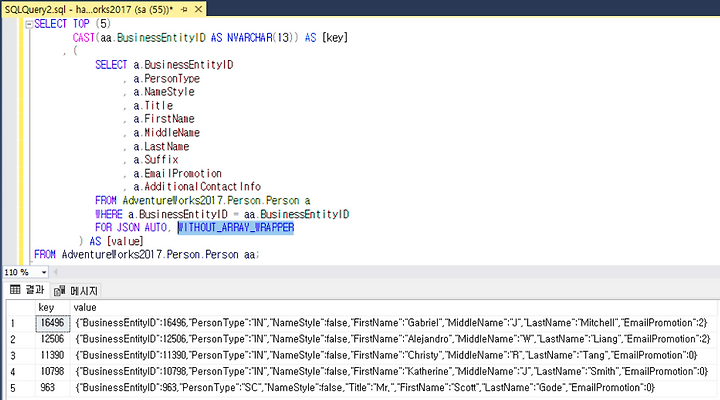The width and height of the screenshot is (720, 400).
Task: Click the CAST keyword in the query
Action: [83, 38]
